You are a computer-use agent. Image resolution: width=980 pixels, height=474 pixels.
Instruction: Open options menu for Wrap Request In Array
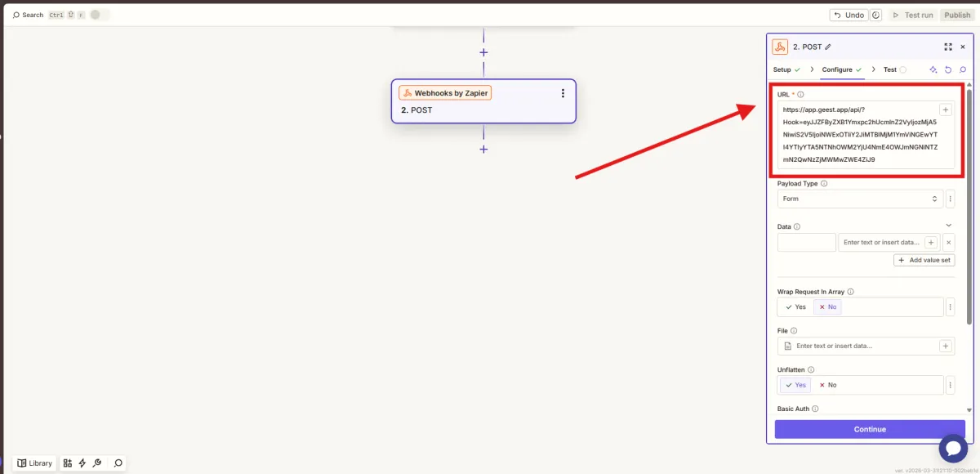click(x=950, y=307)
